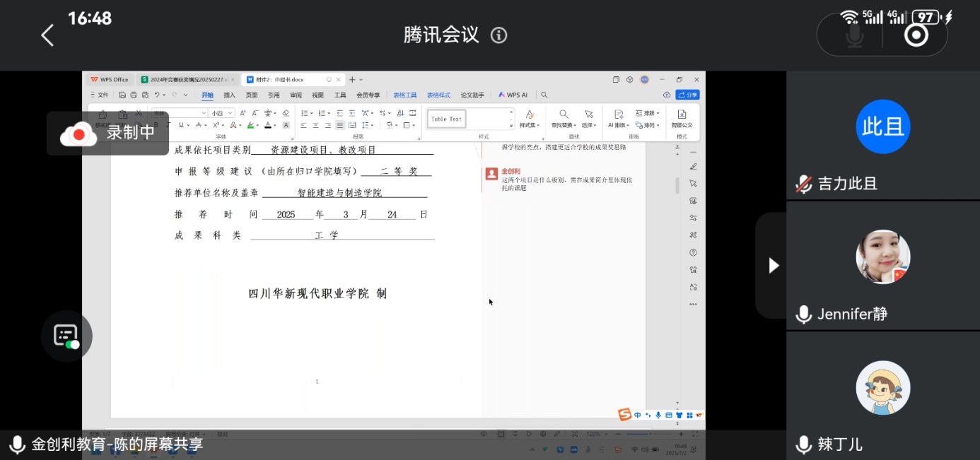
Task: Toggle underline formatting in the ribbon
Action: click(x=180, y=125)
